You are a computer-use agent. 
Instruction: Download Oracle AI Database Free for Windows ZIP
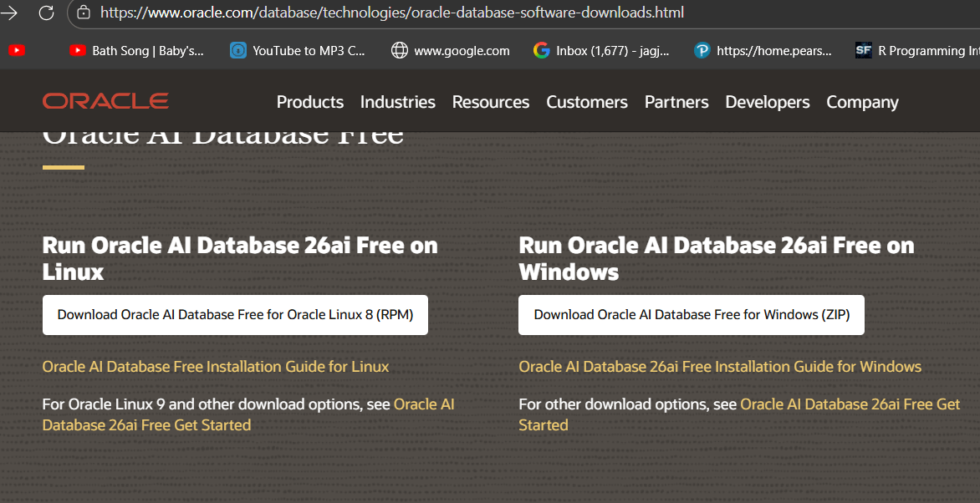click(x=692, y=315)
